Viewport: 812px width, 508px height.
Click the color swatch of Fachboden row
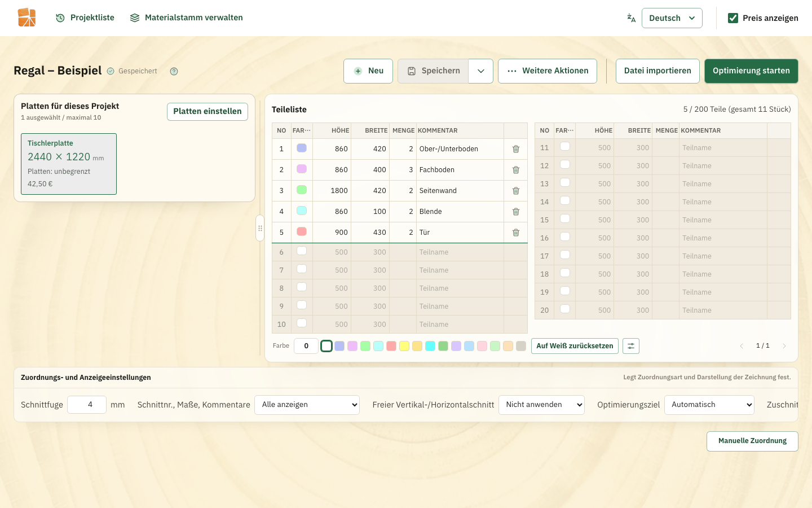(x=302, y=169)
